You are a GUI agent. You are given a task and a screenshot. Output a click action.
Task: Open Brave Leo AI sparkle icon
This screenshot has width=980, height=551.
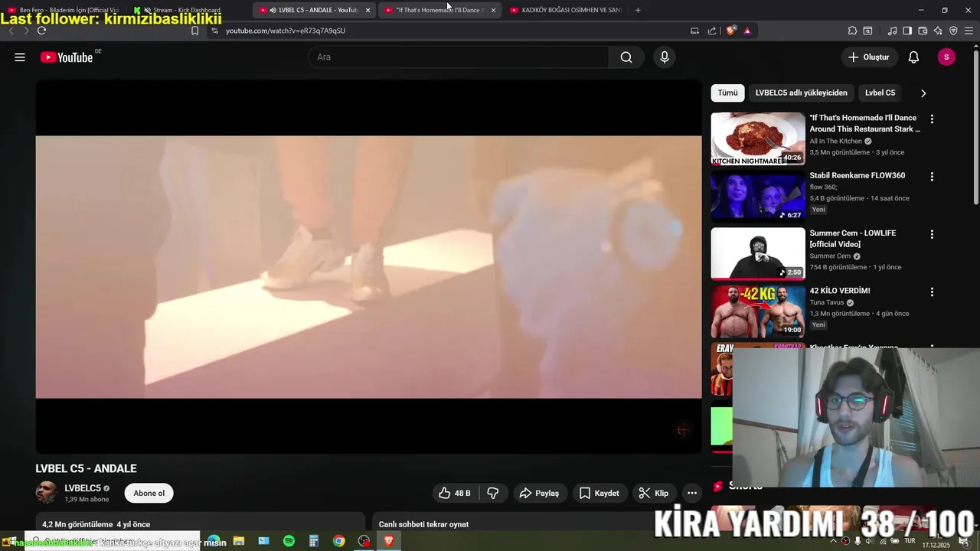(x=938, y=31)
